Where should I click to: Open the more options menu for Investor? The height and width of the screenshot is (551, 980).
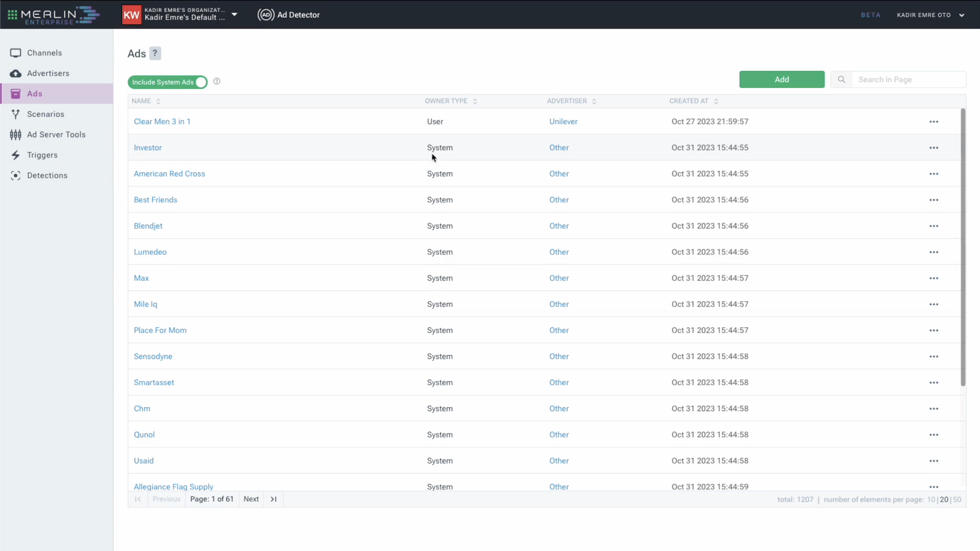click(934, 148)
